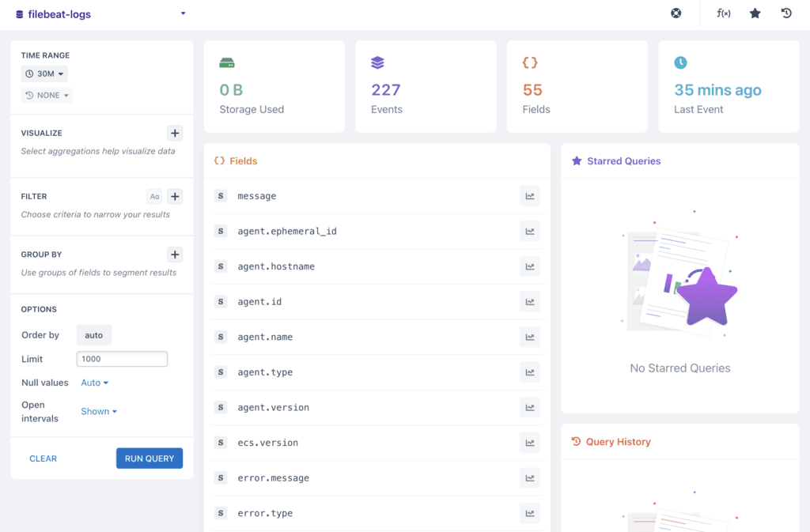Open the NONE comparison selector
810x532 pixels.
click(46, 94)
